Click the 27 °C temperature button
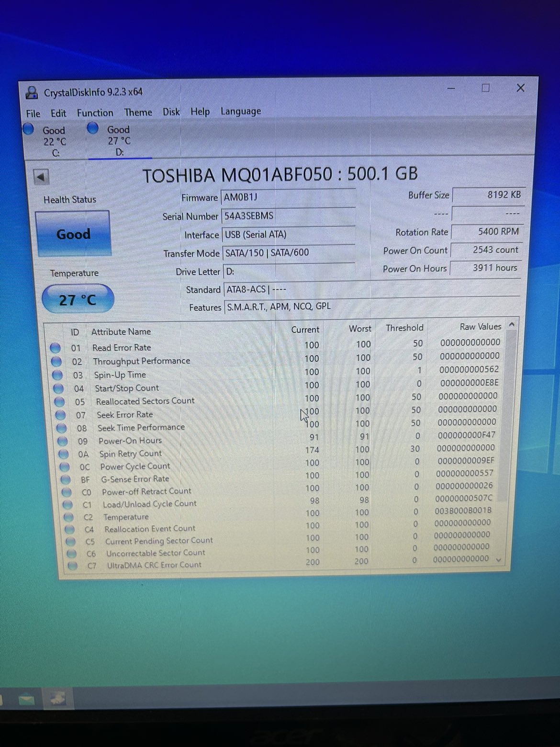This screenshot has width=560, height=747. coord(78,300)
